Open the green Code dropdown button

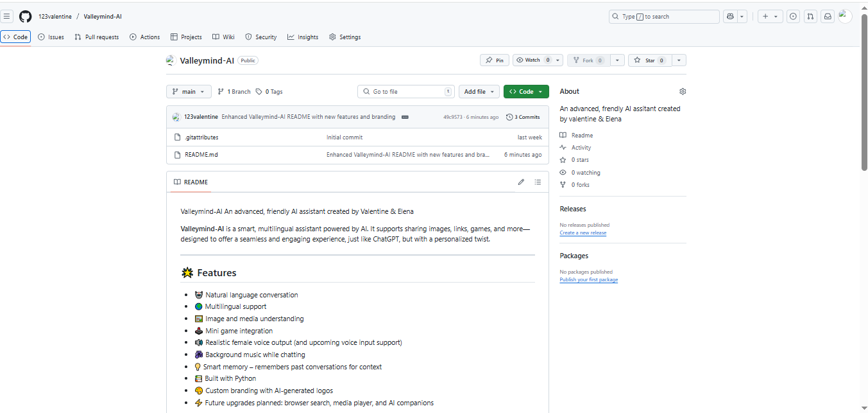click(x=526, y=92)
